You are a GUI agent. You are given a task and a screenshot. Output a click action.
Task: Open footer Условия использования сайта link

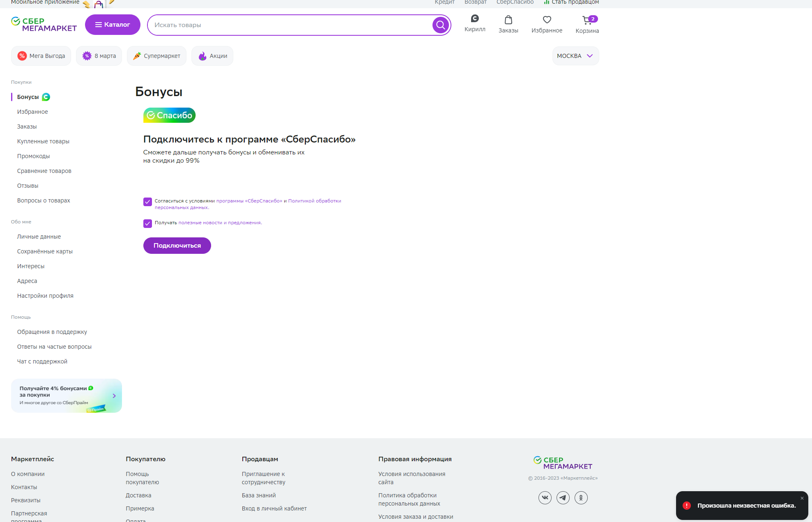click(412, 478)
